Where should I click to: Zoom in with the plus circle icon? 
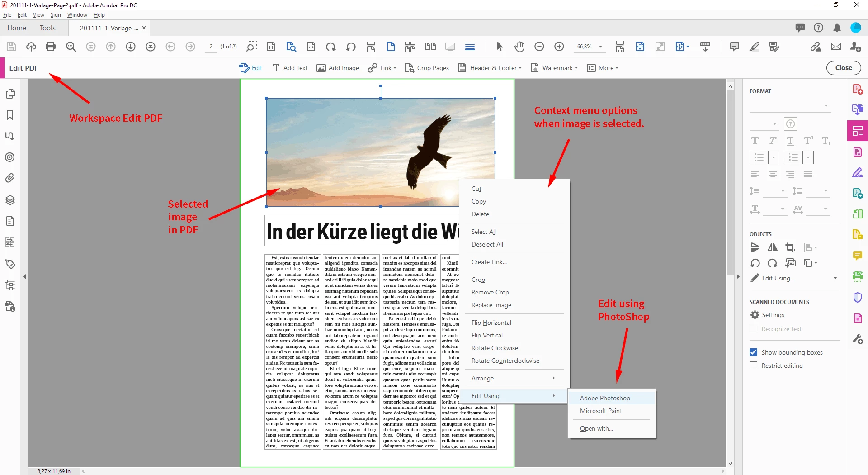click(559, 47)
